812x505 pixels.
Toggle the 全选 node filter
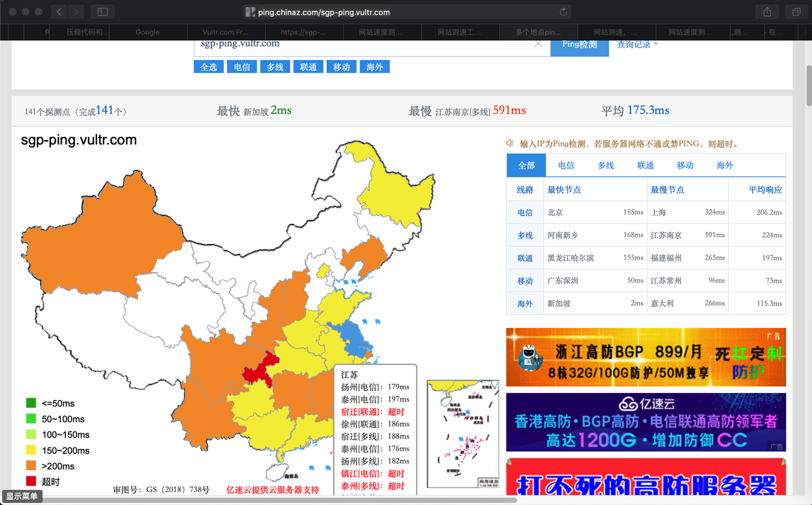(x=209, y=66)
